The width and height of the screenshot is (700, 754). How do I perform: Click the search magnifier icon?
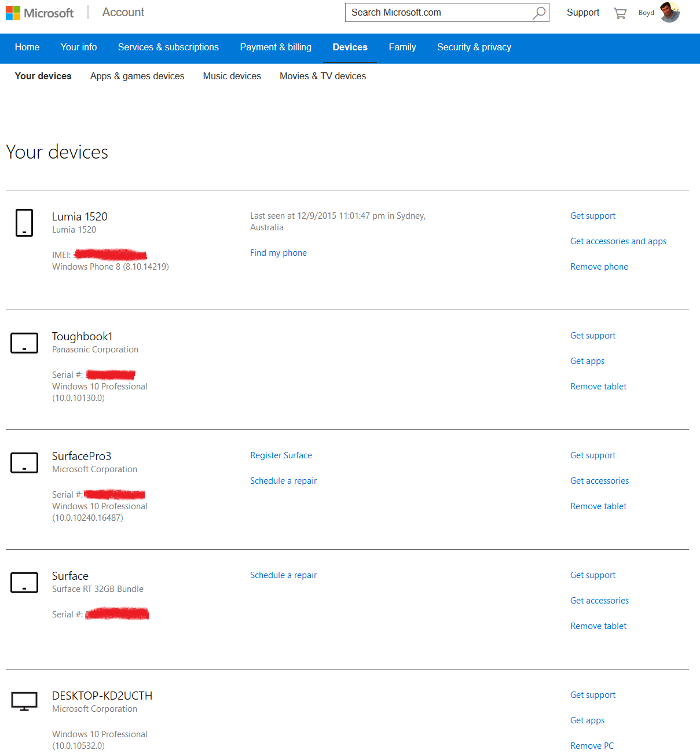[x=539, y=13]
